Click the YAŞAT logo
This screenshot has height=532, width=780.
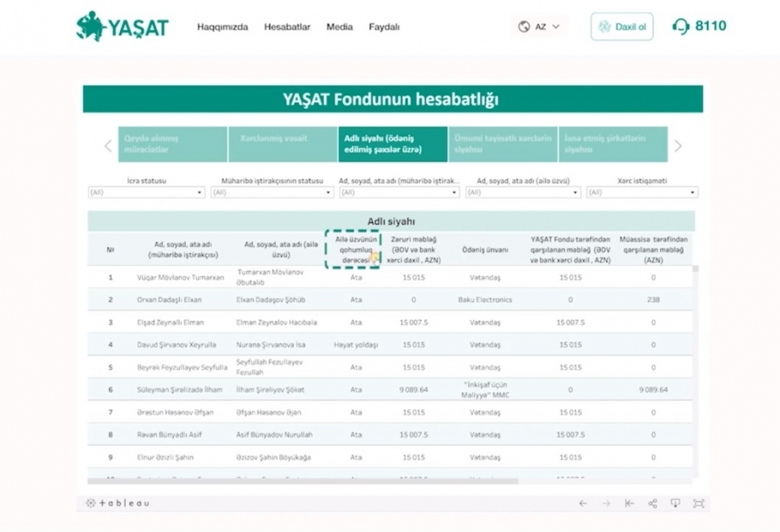[x=123, y=26]
